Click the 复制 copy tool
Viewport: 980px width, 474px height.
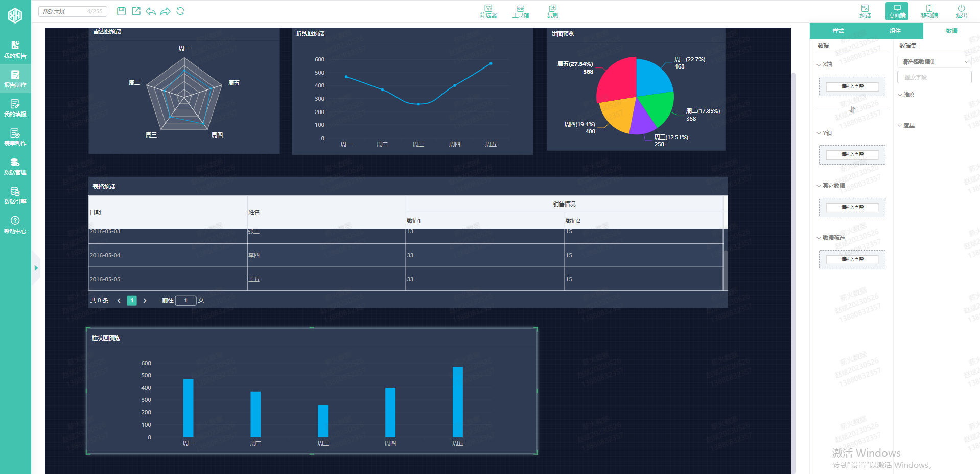553,11
